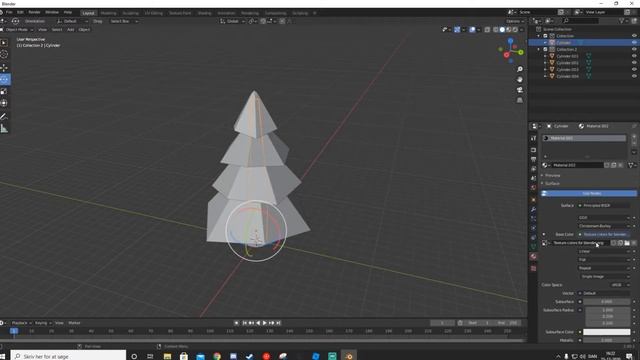The width and height of the screenshot is (640, 360).
Task: Toggle Collection 2 exclude checkbox in outliner
Action: [545, 49]
